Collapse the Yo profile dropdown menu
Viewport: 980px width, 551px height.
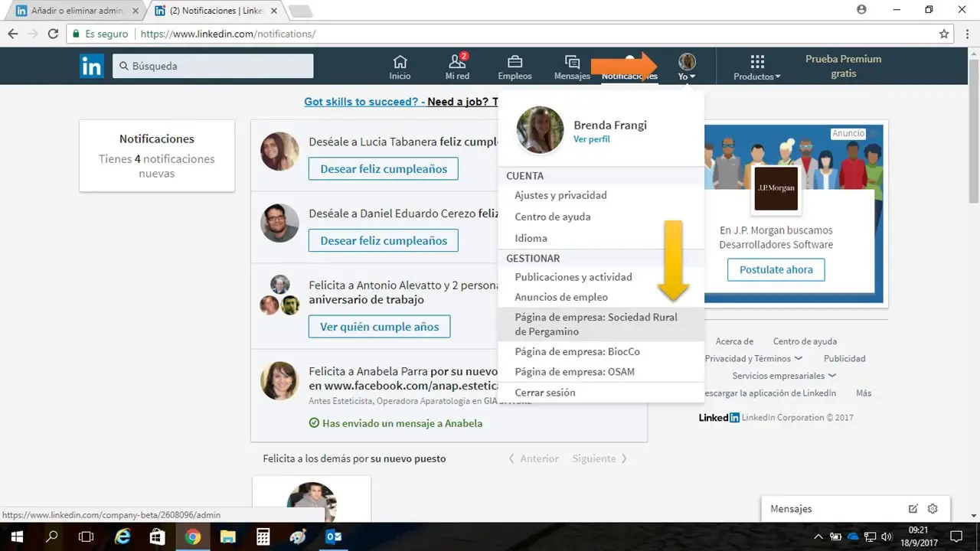tap(687, 67)
